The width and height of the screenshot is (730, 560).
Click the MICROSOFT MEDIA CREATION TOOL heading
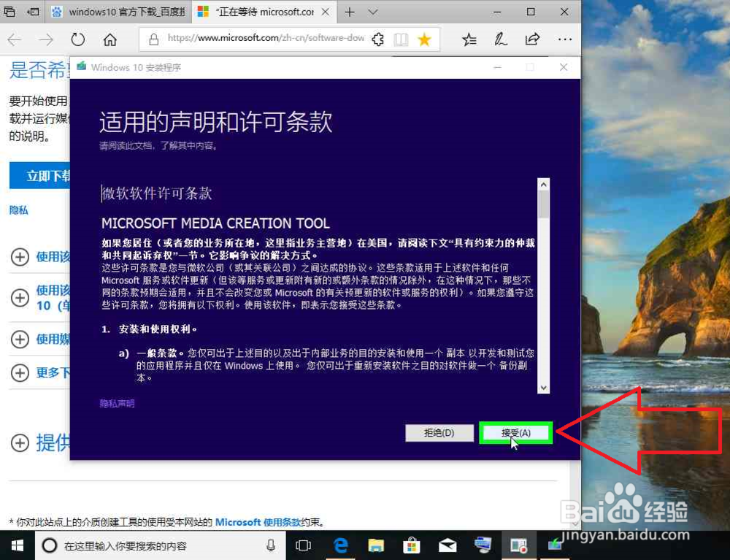point(215,223)
